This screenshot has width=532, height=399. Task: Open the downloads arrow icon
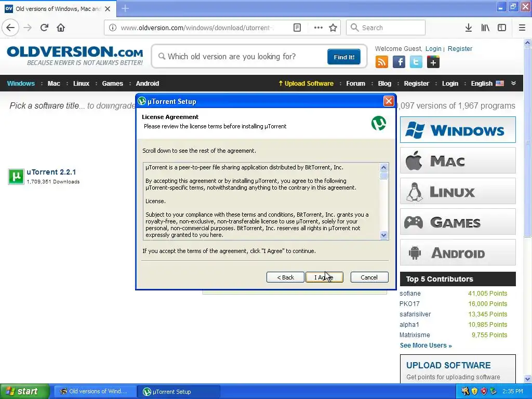[x=469, y=28]
